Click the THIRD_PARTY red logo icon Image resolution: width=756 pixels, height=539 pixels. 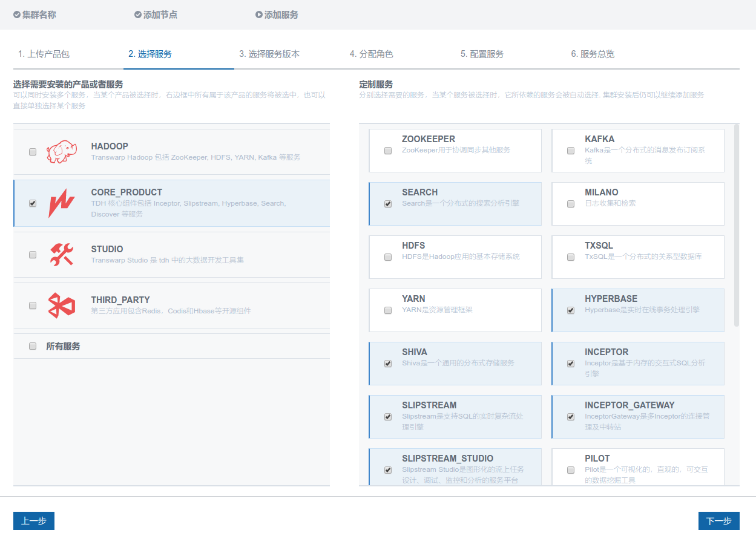tap(62, 305)
